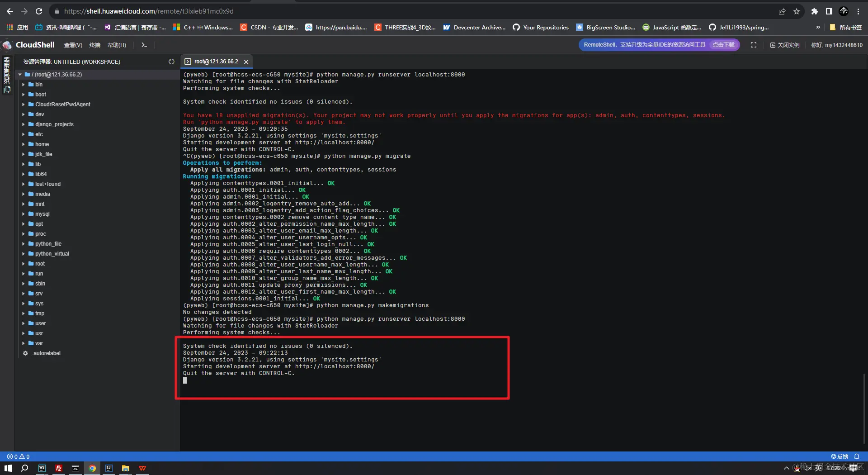Expand the python_virtual folder
Screen dimensions: 868x475
pyautogui.click(x=24, y=254)
